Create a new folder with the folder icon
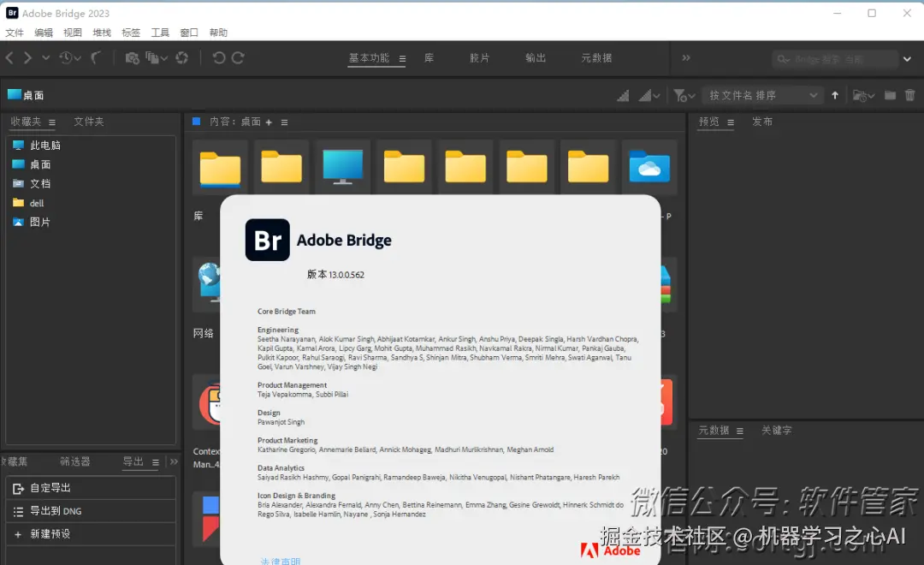924x565 pixels. click(890, 95)
